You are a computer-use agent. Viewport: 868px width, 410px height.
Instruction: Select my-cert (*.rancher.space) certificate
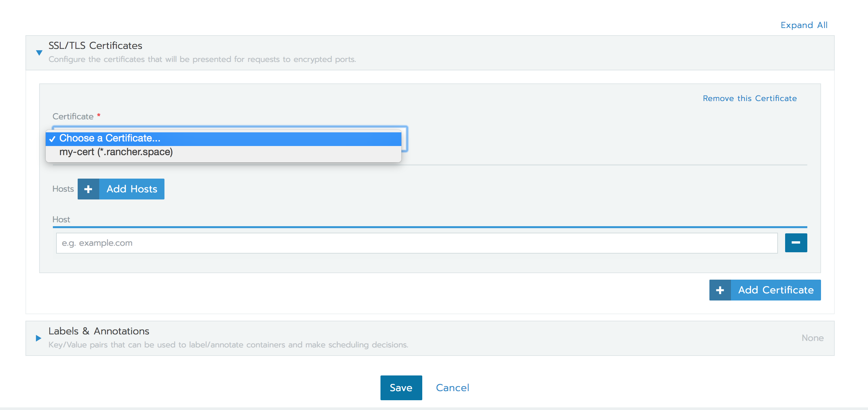pyautogui.click(x=116, y=152)
